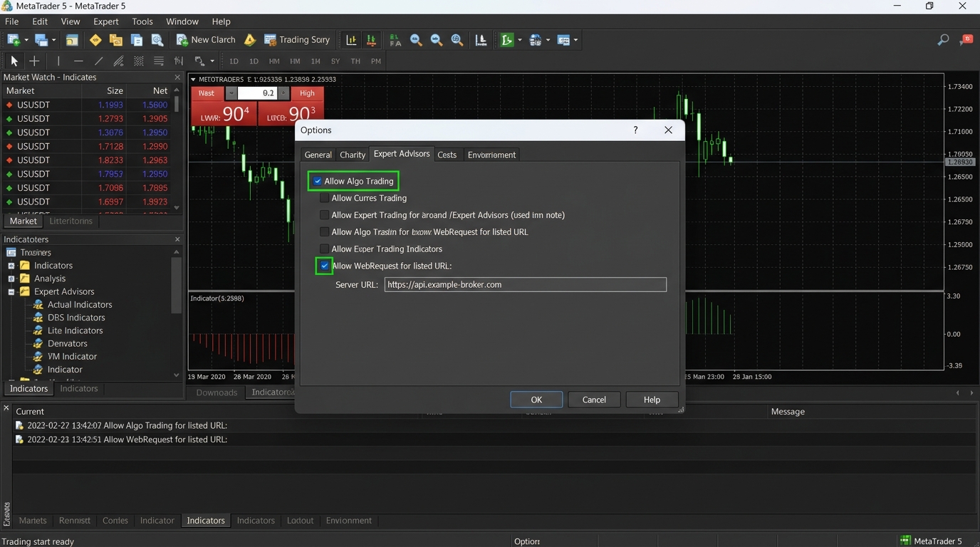The width and height of the screenshot is (980, 547).
Task: Click the red chat notification icon
Action: (x=966, y=40)
